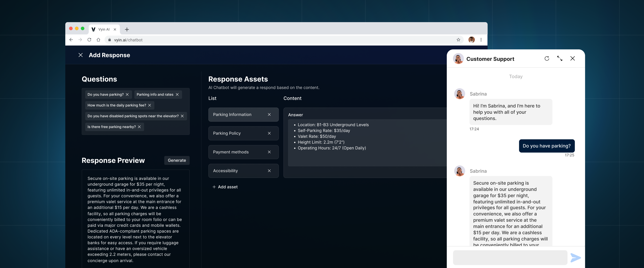Open browser three-dot menu

click(x=481, y=40)
